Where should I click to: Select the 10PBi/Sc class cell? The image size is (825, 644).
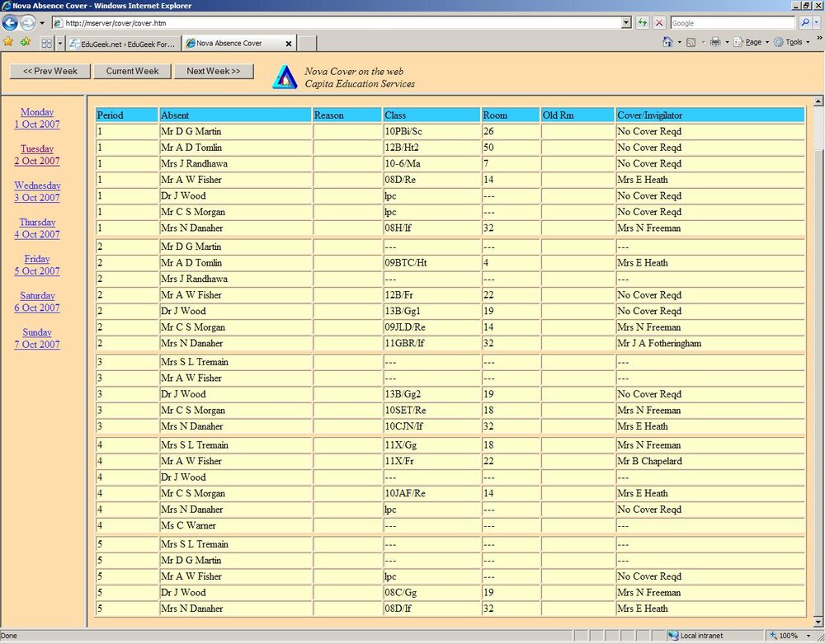[431, 131]
